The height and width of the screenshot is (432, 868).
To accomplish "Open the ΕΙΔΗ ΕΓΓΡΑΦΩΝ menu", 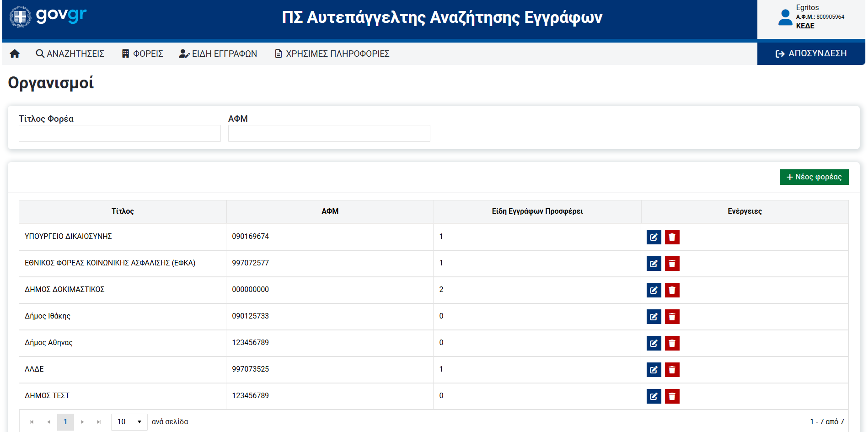I will (218, 54).
